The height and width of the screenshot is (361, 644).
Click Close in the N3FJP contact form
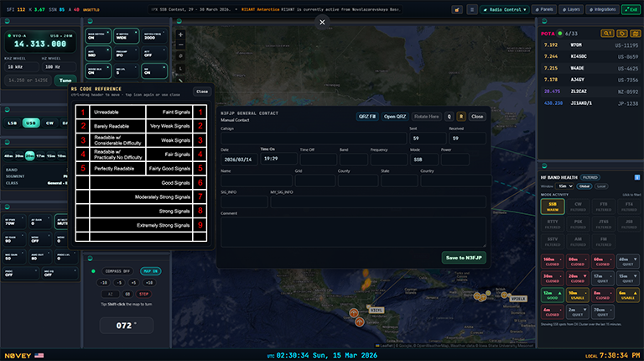tap(477, 117)
